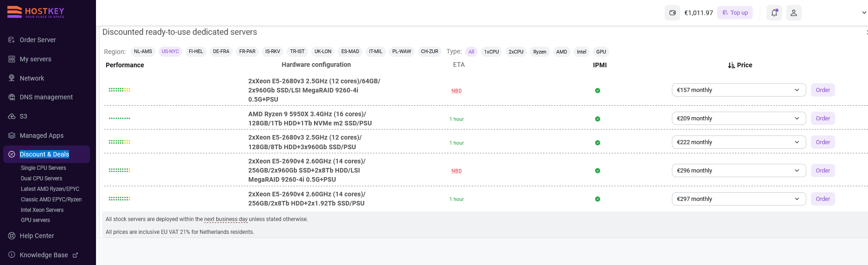Click the Knowledge Base external link icon
This screenshot has height=265, width=868.
click(75, 255)
